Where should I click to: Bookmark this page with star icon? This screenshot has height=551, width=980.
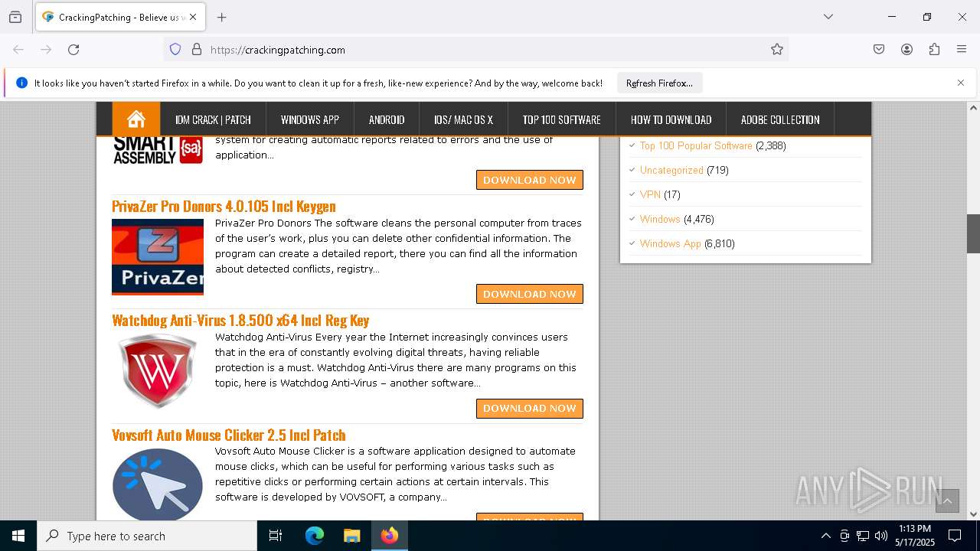click(777, 50)
